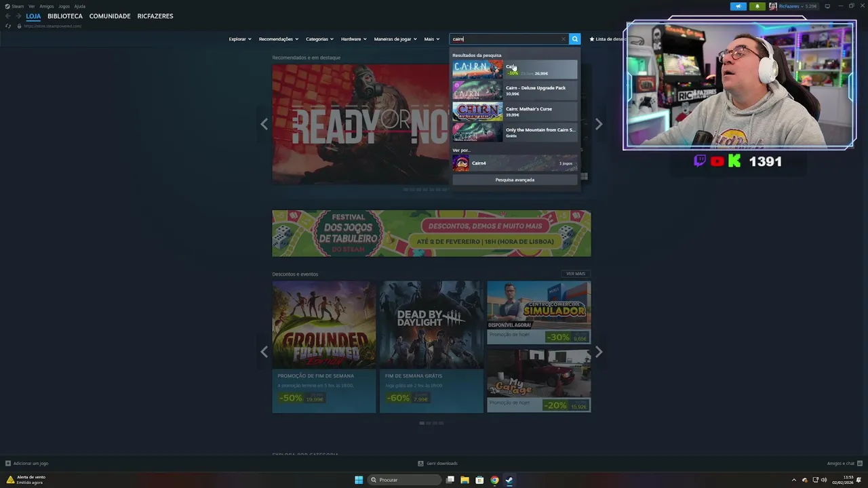Go to previous discounts with the left arrow
868x488 pixels.
pyautogui.click(x=264, y=352)
